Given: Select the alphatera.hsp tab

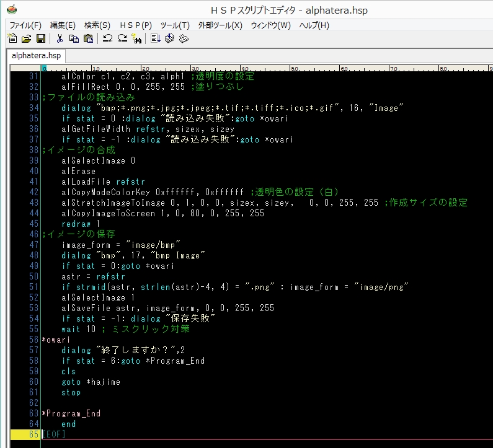Looking at the screenshot, I should [x=36, y=56].
